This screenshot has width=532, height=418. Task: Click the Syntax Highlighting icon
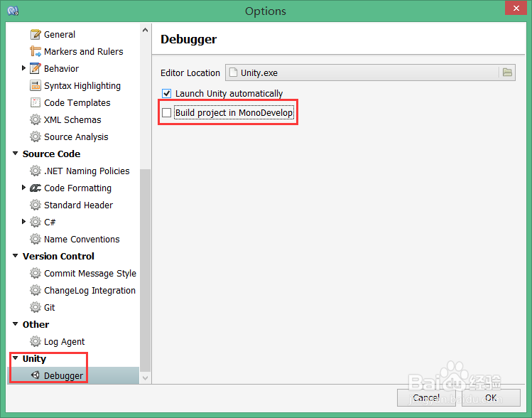36,85
